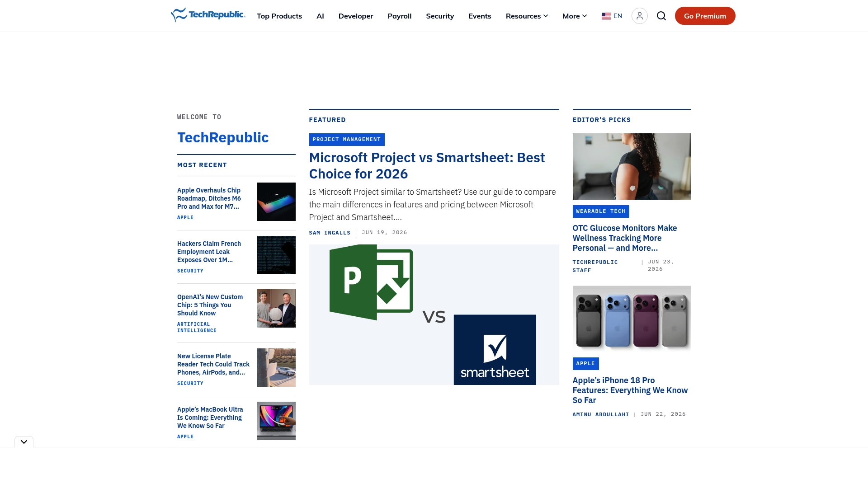
Task: Open the Microsoft Project vs Smartsheet feature image
Action: (434, 314)
